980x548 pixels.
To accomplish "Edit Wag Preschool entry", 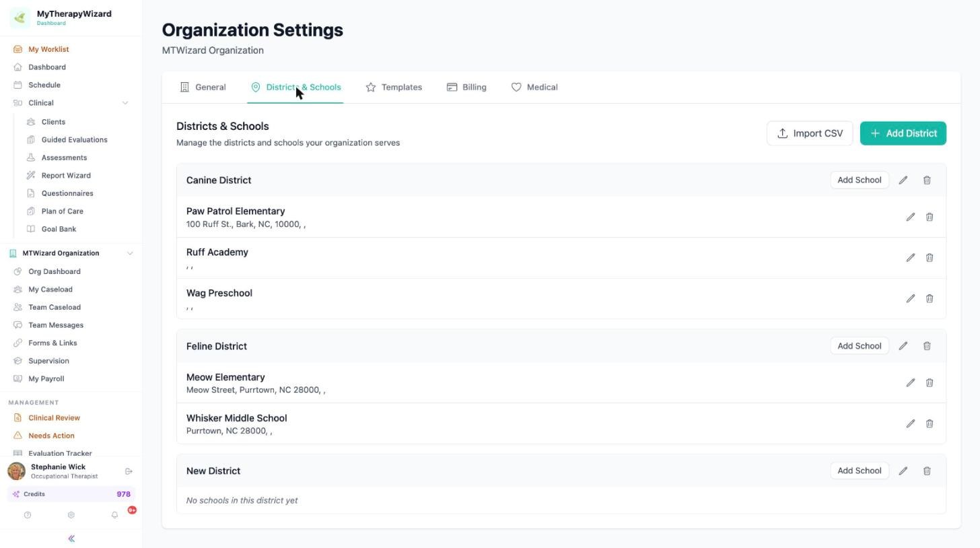I will coord(911,299).
